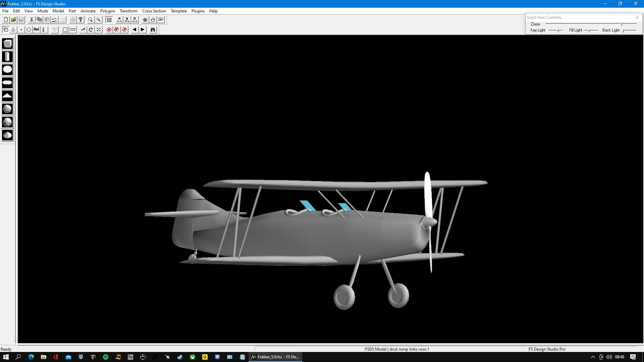Close the Solid View Controls panel
Image resolution: width=644 pixels, height=362 pixels.
click(x=637, y=17)
